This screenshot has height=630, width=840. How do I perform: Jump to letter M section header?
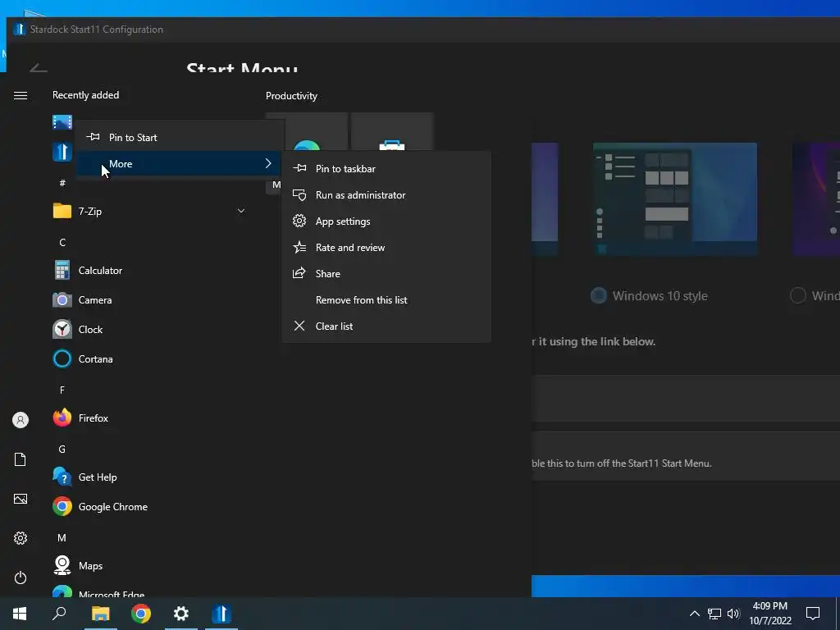pyautogui.click(x=62, y=537)
